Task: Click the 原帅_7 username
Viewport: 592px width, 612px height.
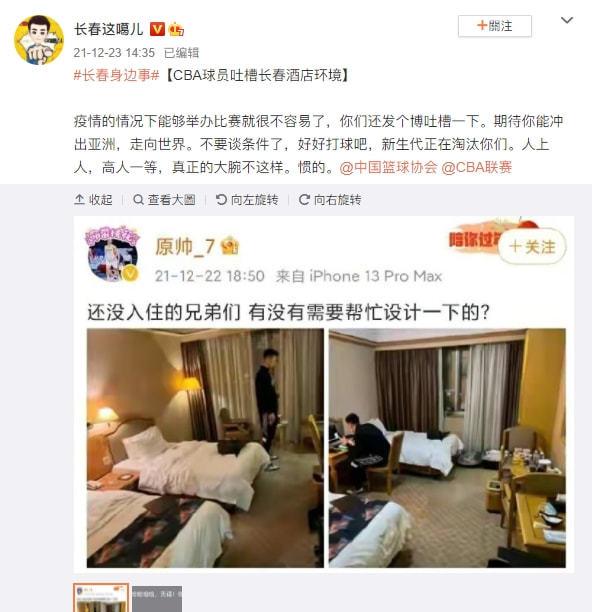Action: coord(185,247)
